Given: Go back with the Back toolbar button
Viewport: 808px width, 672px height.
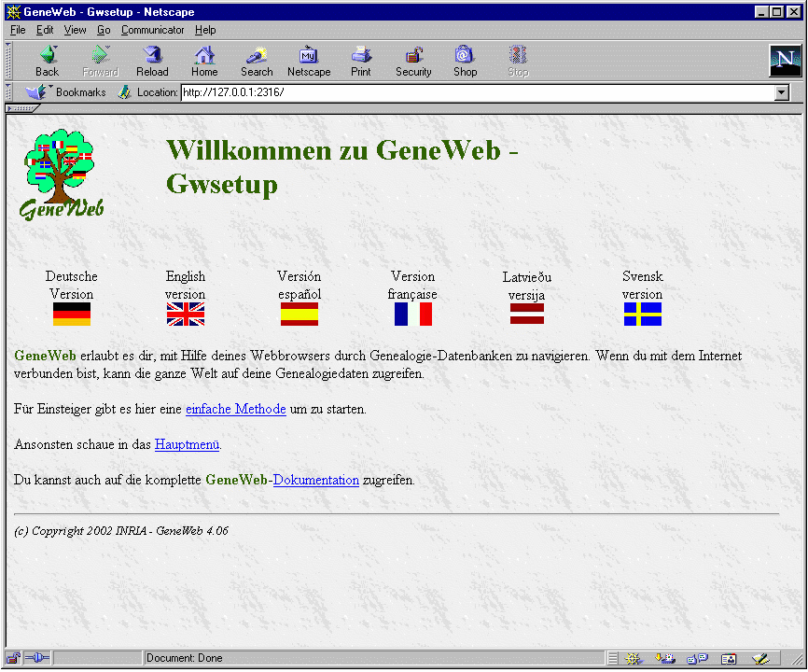Looking at the screenshot, I should 47,62.
